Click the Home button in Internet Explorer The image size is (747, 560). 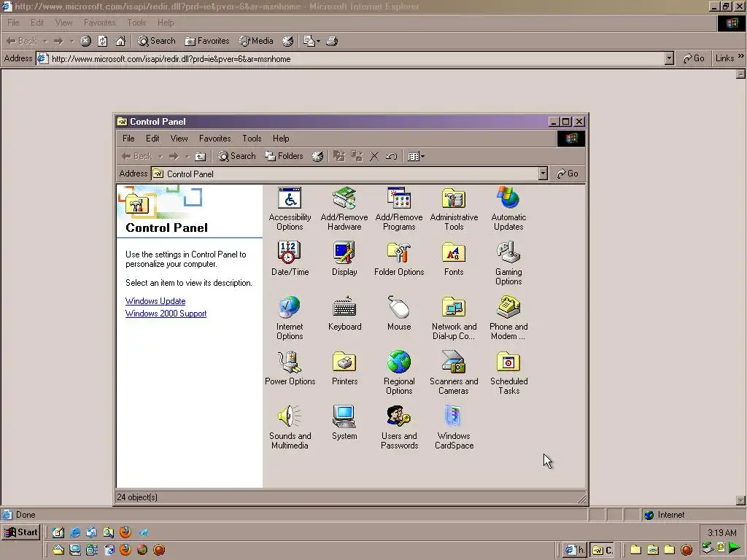120,41
